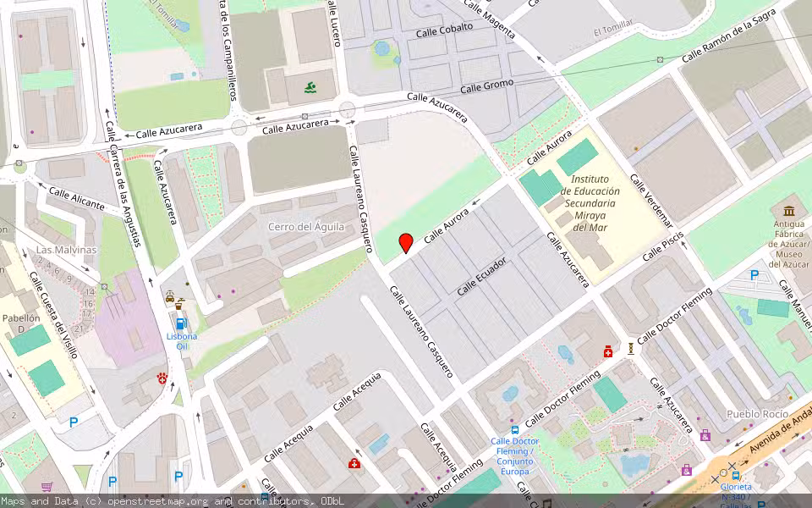The height and width of the screenshot is (508, 812).
Task: Select the bus stop icon at Calle Doctor Fleming
Action: [515, 430]
